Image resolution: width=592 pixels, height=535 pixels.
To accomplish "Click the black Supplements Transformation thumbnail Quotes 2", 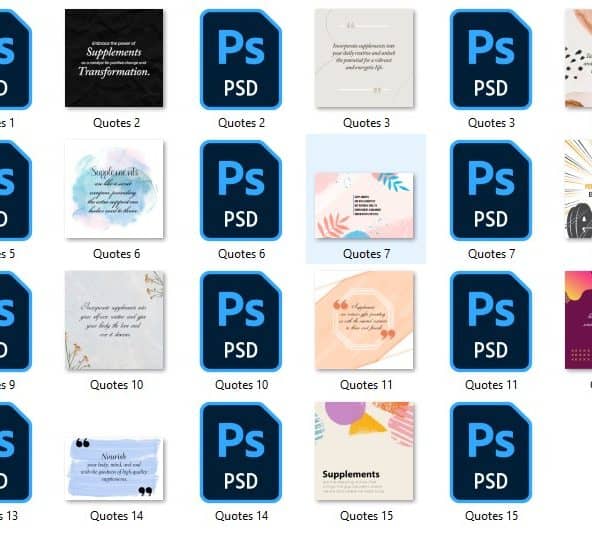I will point(114,58).
